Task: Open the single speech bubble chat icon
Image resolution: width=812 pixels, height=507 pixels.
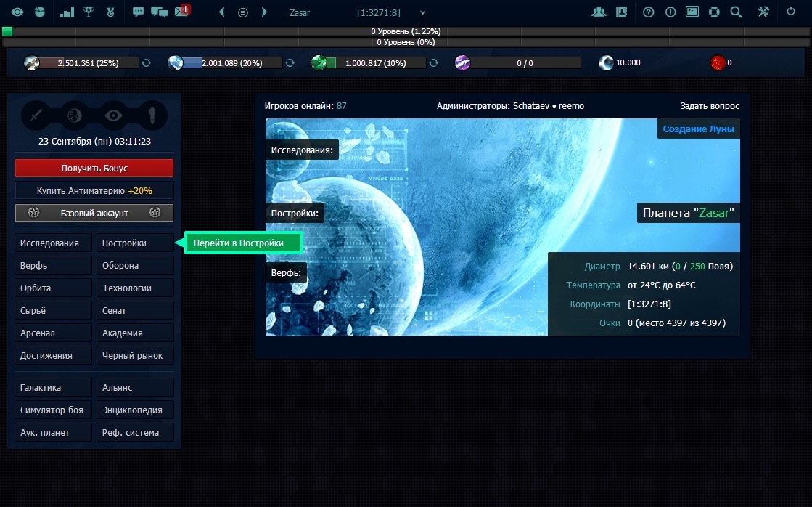Action: pos(138,12)
